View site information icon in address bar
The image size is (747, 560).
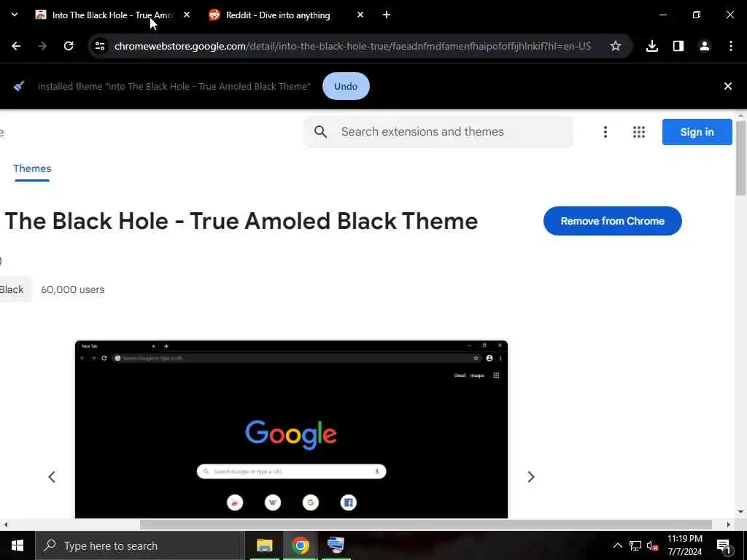coord(99,46)
